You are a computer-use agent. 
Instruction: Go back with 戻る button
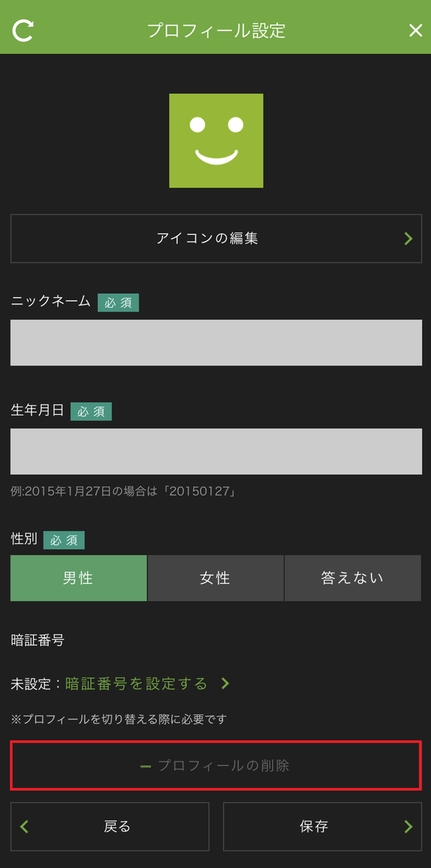click(110, 826)
